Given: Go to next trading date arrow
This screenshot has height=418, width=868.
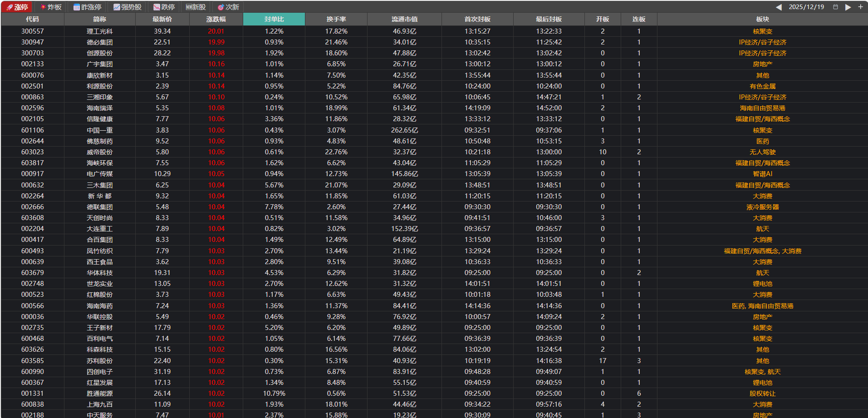Looking at the screenshot, I should [848, 7].
